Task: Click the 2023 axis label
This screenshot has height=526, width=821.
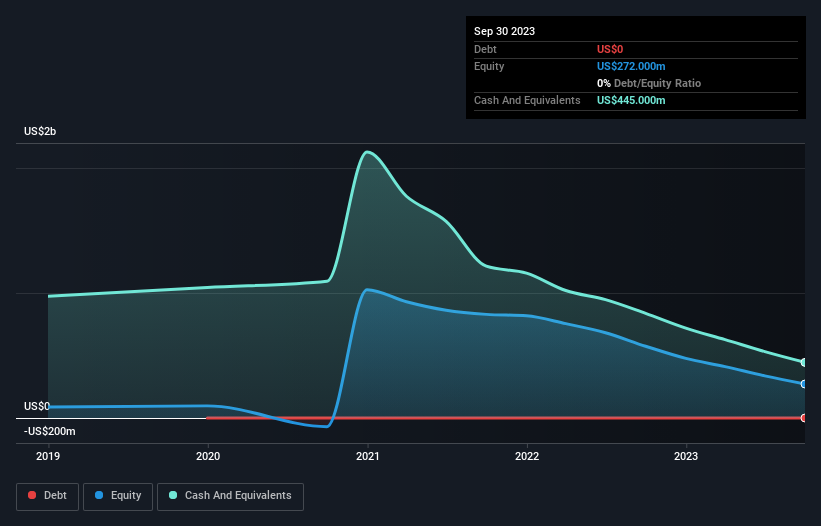Action: click(x=686, y=456)
